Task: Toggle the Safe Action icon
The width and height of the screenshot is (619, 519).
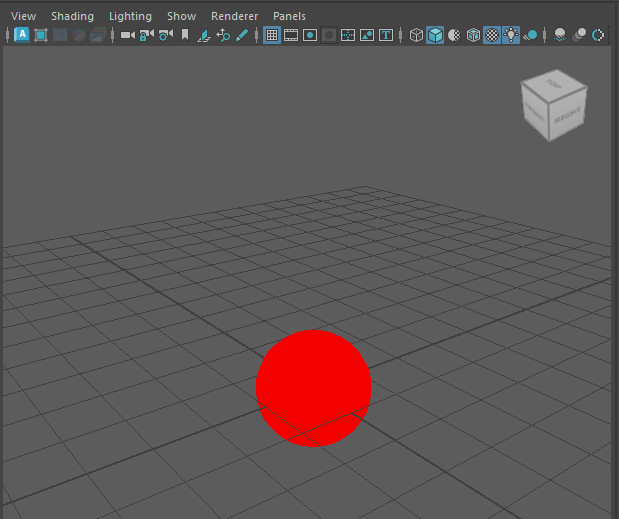Action: [x=367, y=35]
